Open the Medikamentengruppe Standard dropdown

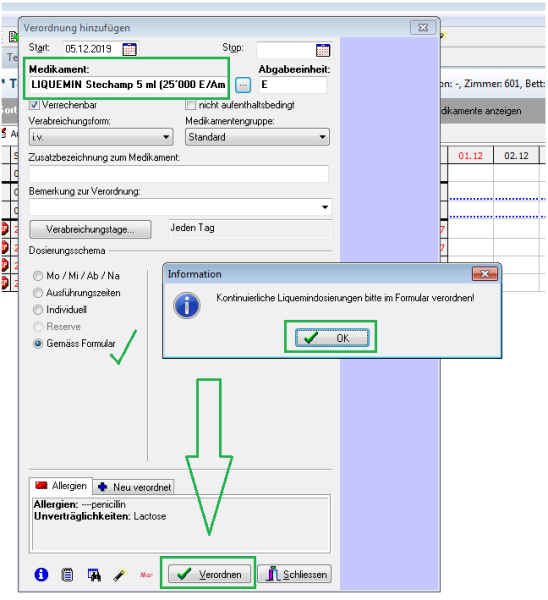(x=257, y=137)
